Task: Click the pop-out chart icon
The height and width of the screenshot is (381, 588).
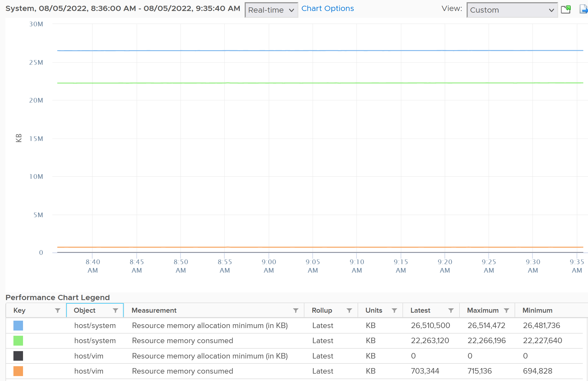Action: 566,9
